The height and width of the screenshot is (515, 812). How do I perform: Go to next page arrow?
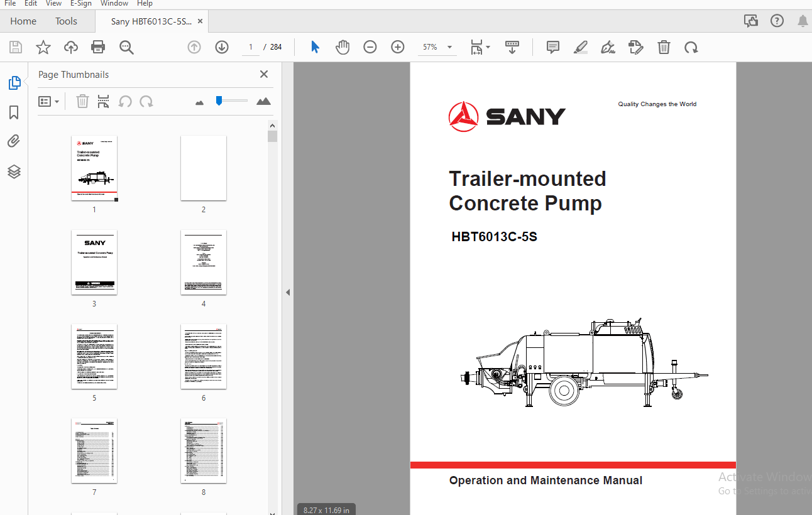click(222, 47)
